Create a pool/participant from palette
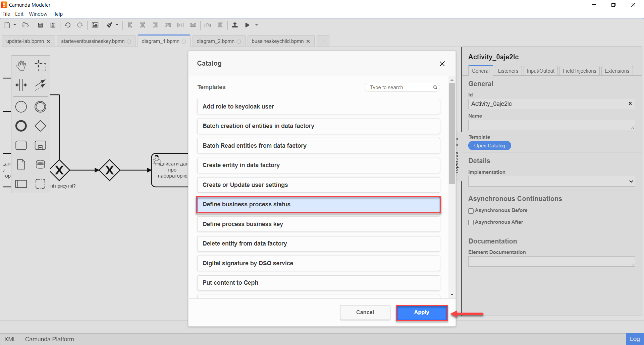The image size is (644, 345). coord(21,184)
